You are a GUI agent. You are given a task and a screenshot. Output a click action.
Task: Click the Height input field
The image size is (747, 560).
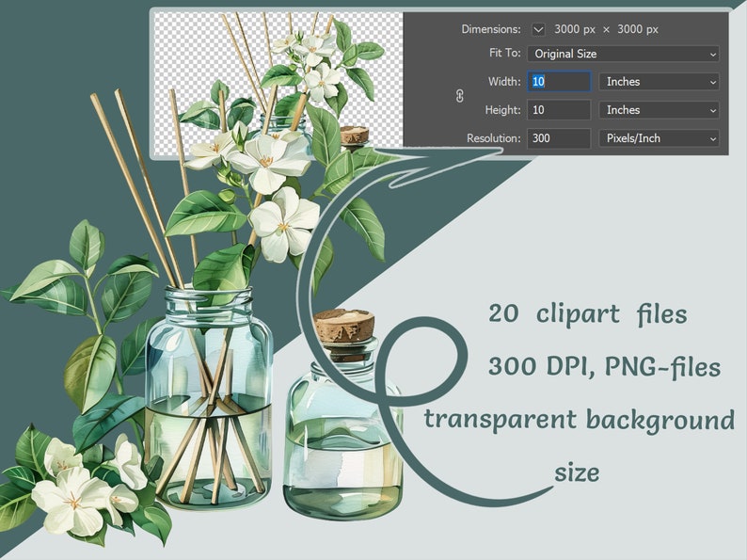coord(559,110)
